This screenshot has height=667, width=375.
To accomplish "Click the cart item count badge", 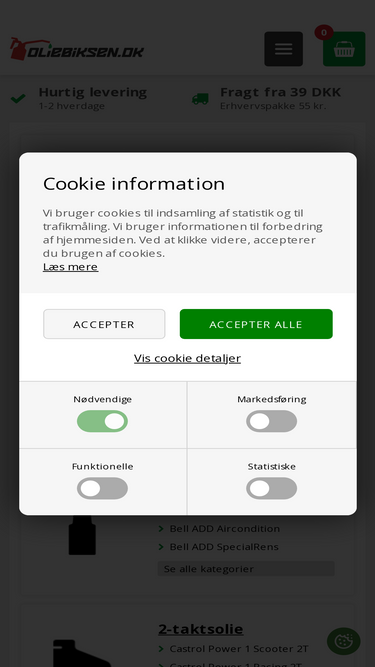I will 324,33.
